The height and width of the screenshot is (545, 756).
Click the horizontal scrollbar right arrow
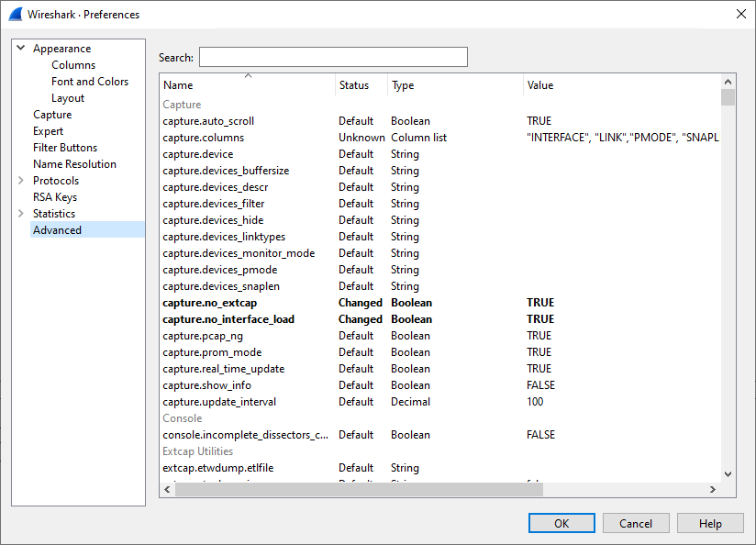pos(712,490)
